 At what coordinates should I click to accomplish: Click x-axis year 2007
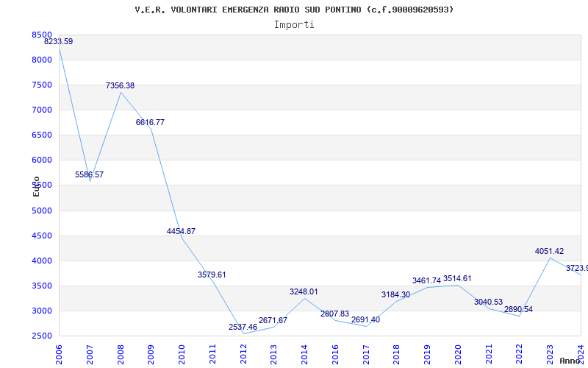click(x=90, y=355)
